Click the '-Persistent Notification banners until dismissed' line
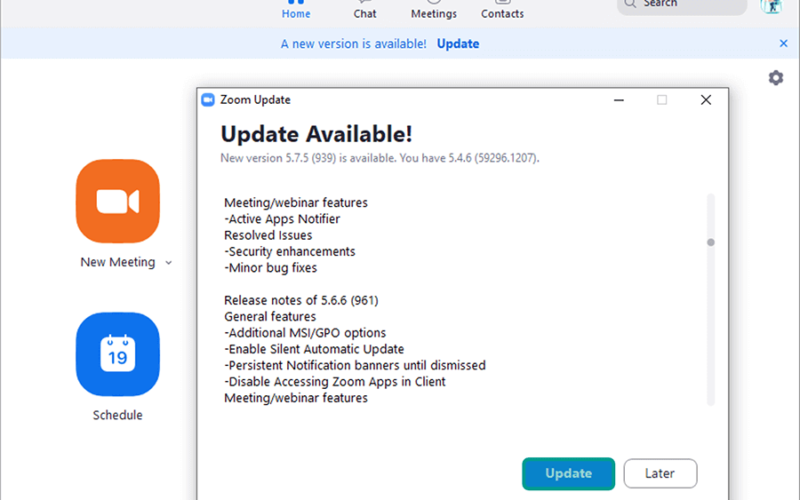The width and height of the screenshot is (800, 500). click(x=355, y=366)
